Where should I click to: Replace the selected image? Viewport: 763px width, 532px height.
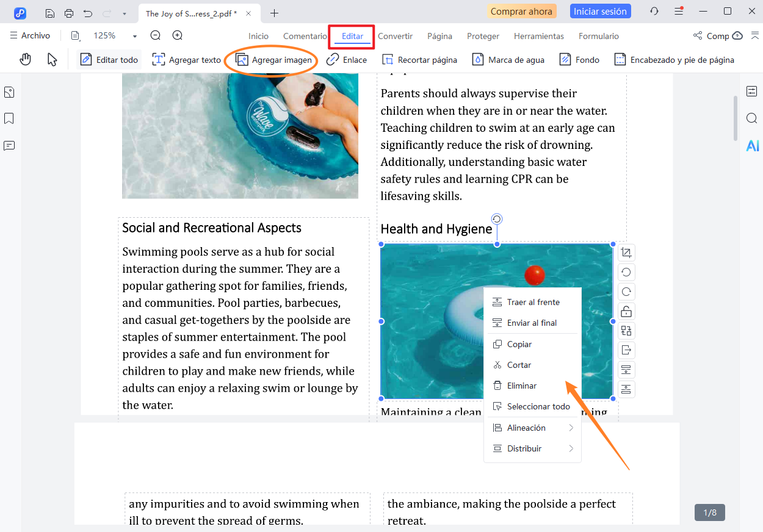click(626, 330)
